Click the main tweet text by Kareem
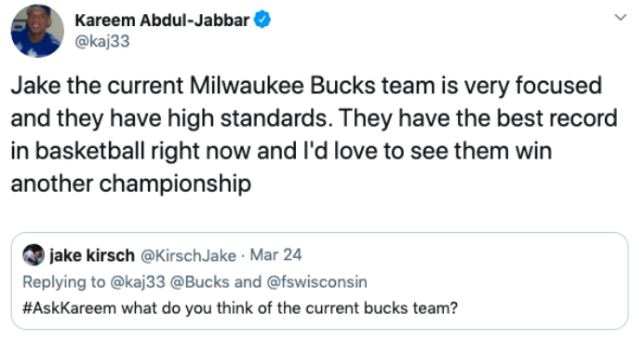 tap(315, 134)
